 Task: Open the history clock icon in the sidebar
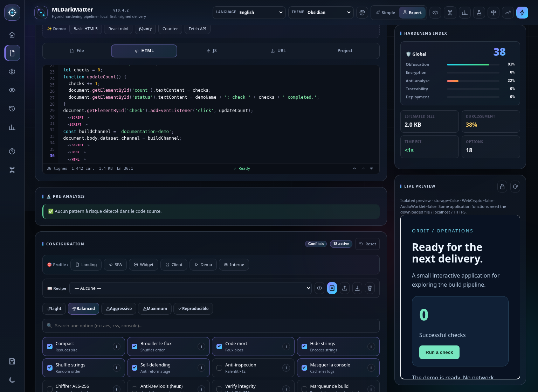click(x=12, y=108)
